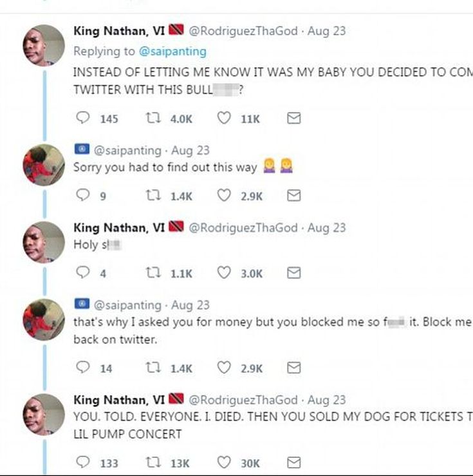Image resolution: width=473 pixels, height=476 pixels.
Task: Like the 'Holy s' tweet with 3.0K likes
Action: (x=224, y=273)
